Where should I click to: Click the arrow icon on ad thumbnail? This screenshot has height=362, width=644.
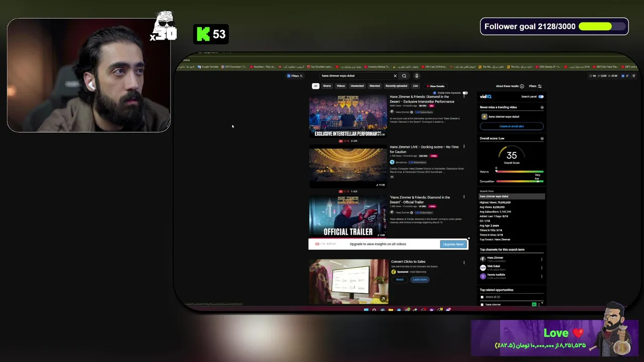(x=383, y=299)
